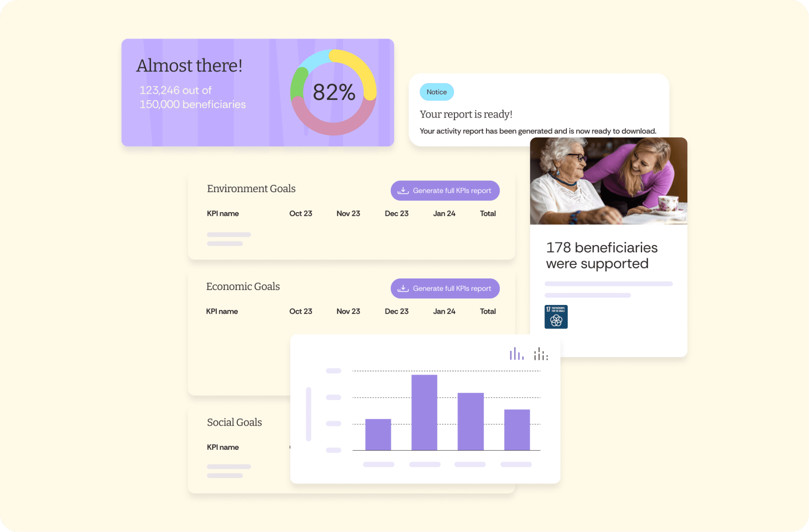Screen dimensions: 809x532
Task: Click the Social Goals section heading
Action: coord(234,422)
